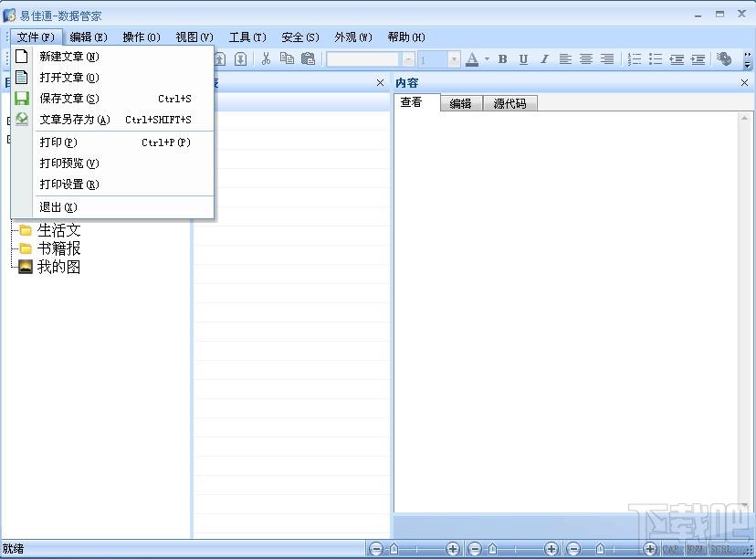Image resolution: width=756 pixels, height=559 pixels.
Task: Switch to the 源代码 tab
Action: tap(510, 103)
